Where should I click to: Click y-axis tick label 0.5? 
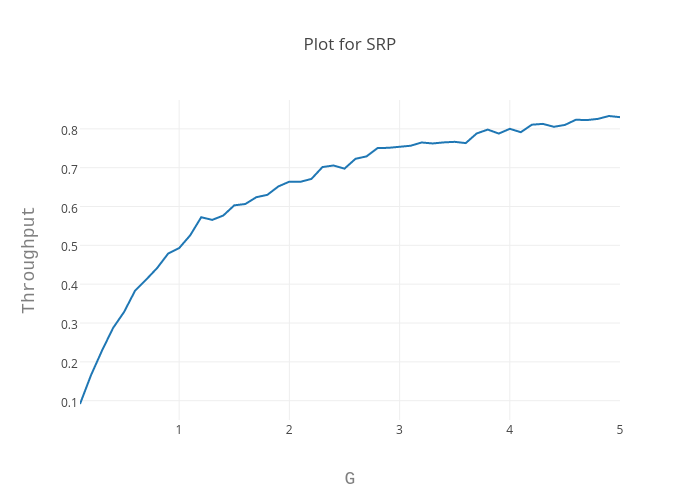(69, 246)
